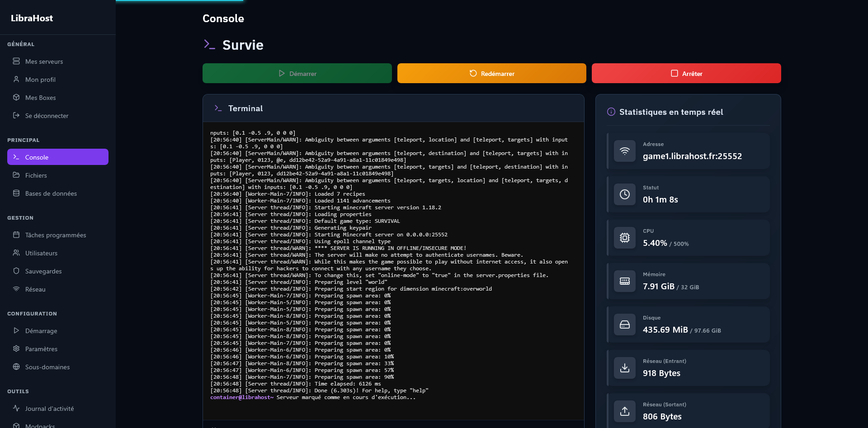The height and width of the screenshot is (428, 868).
Task: Click the Réseau wifi icon
Action: pyautogui.click(x=16, y=289)
